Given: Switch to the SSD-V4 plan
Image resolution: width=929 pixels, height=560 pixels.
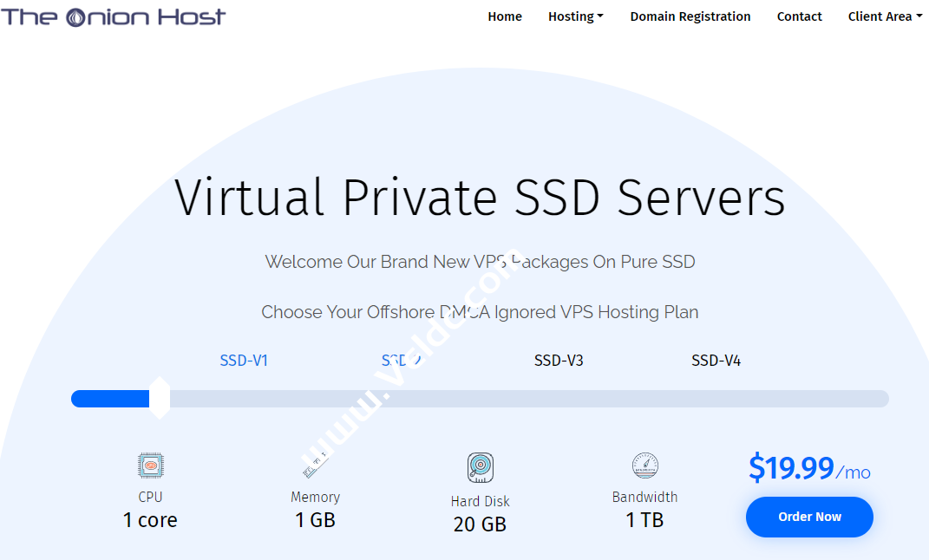Looking at the screenshot, I should click(716, 360).
